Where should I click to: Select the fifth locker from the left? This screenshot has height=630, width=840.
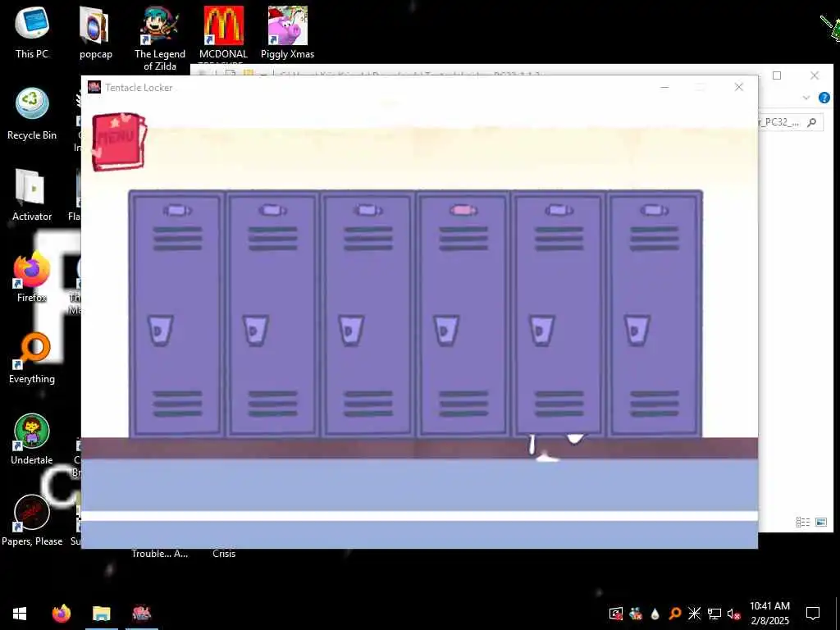point(558,314)
